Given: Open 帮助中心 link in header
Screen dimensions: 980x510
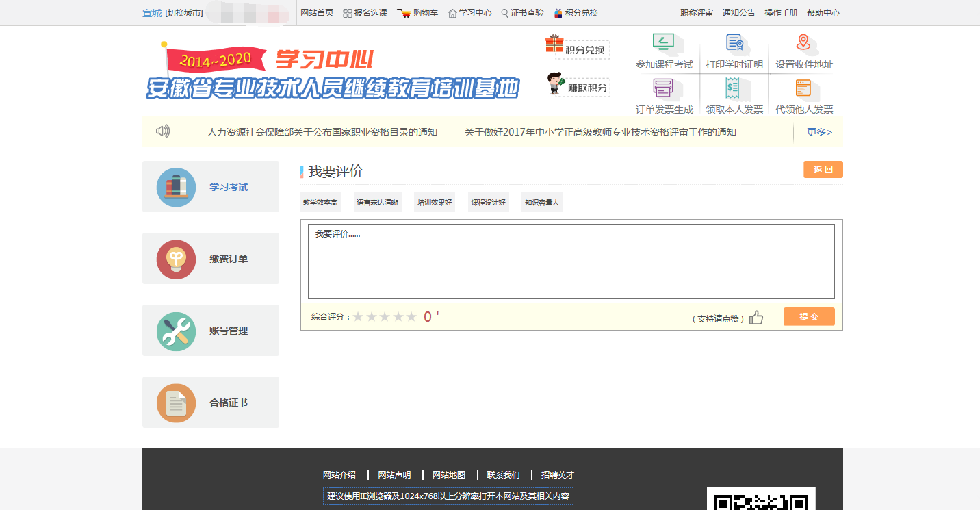Looking at the screenshot, I should coord(823,13).
